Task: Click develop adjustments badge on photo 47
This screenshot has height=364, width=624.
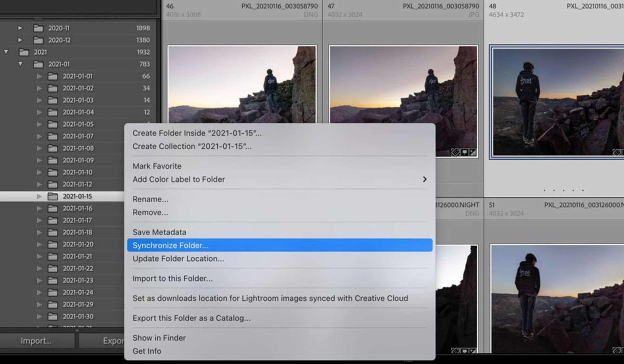Action: (x=473, y=152)
